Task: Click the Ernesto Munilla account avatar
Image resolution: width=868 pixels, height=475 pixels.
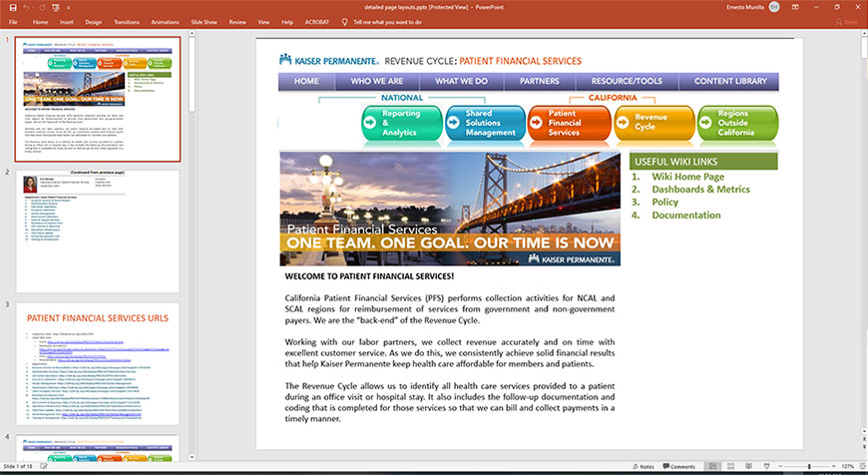Action: (774, 7)
